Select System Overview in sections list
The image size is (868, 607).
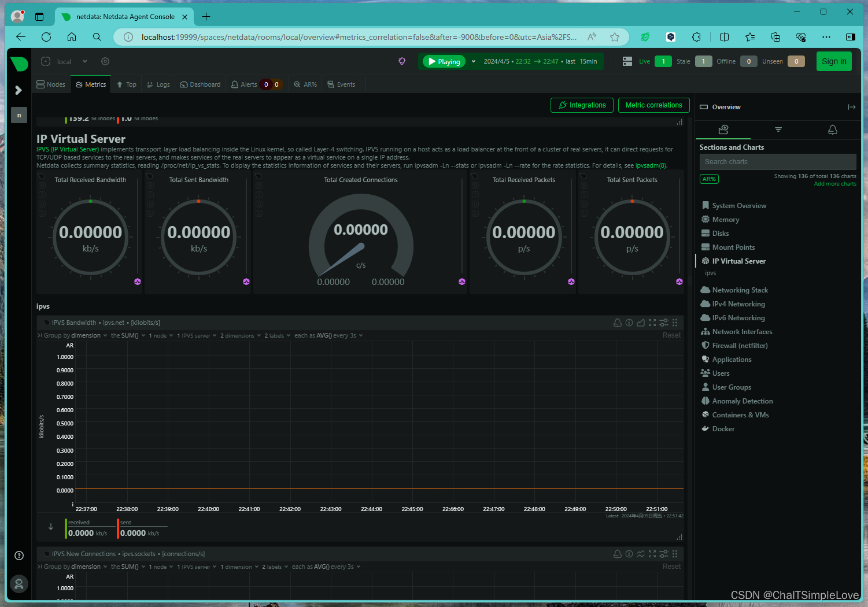pos(739,206)
